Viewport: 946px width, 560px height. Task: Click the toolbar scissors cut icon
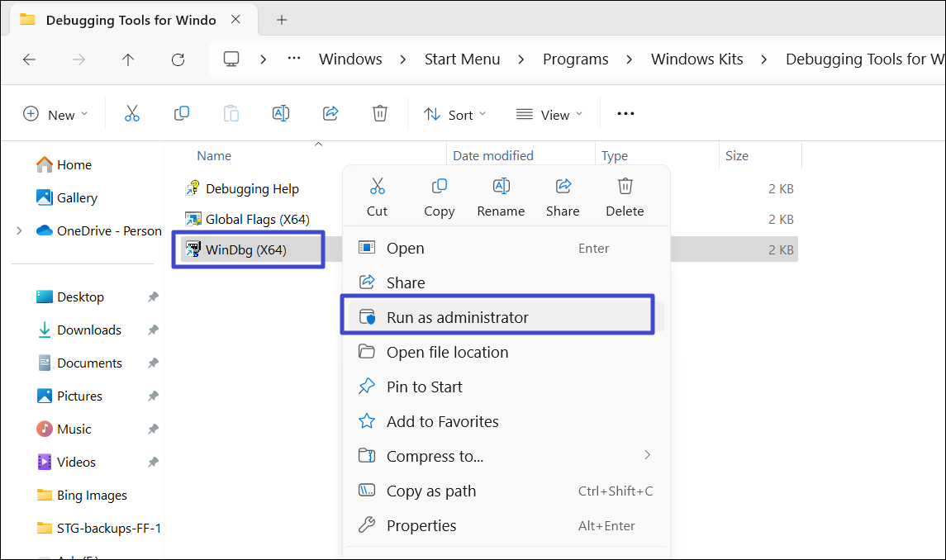(132, 114)
